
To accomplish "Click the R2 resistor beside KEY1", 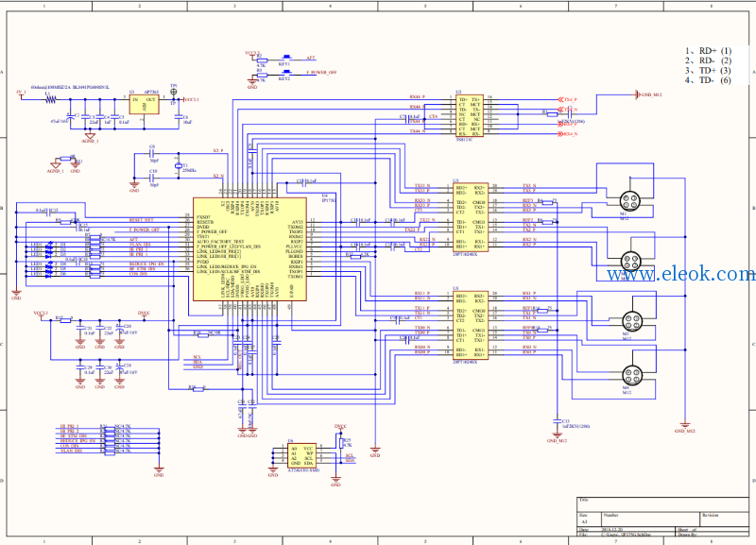I will click(x=261, y=60).
